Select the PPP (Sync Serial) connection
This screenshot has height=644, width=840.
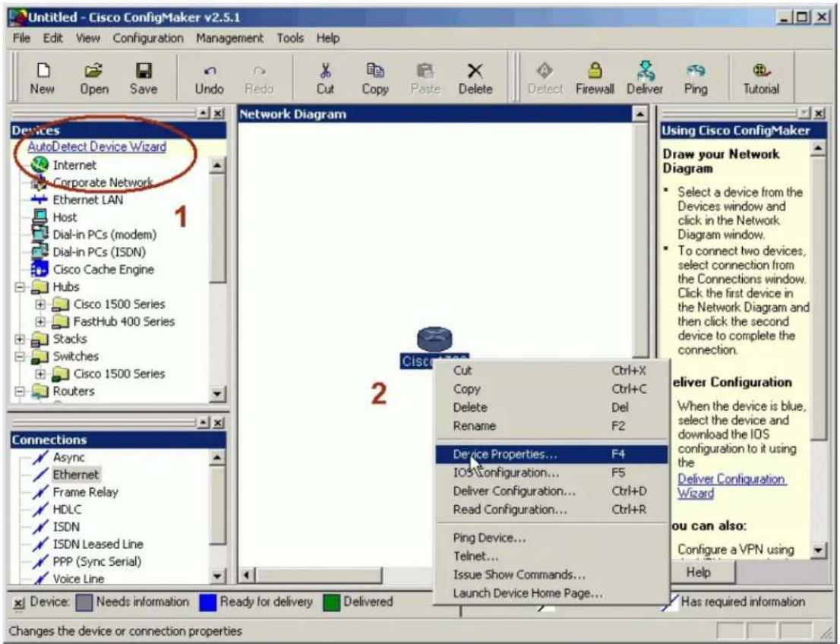click(x=97, y=561)
